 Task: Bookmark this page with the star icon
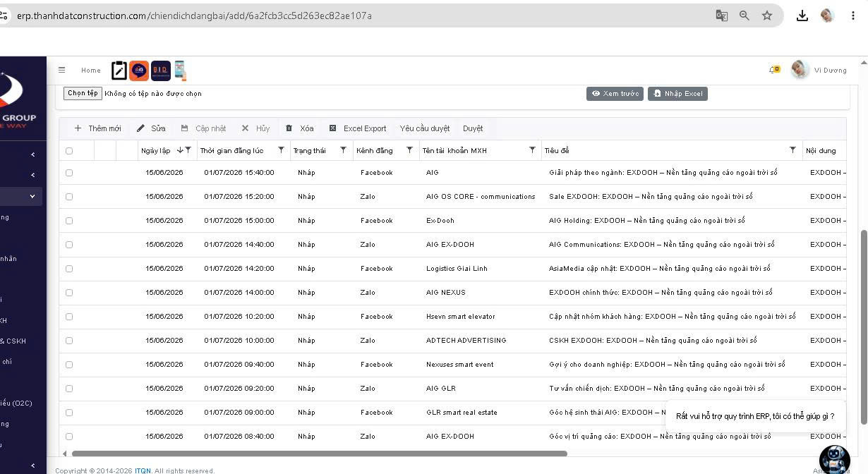[x=767, y=16]
